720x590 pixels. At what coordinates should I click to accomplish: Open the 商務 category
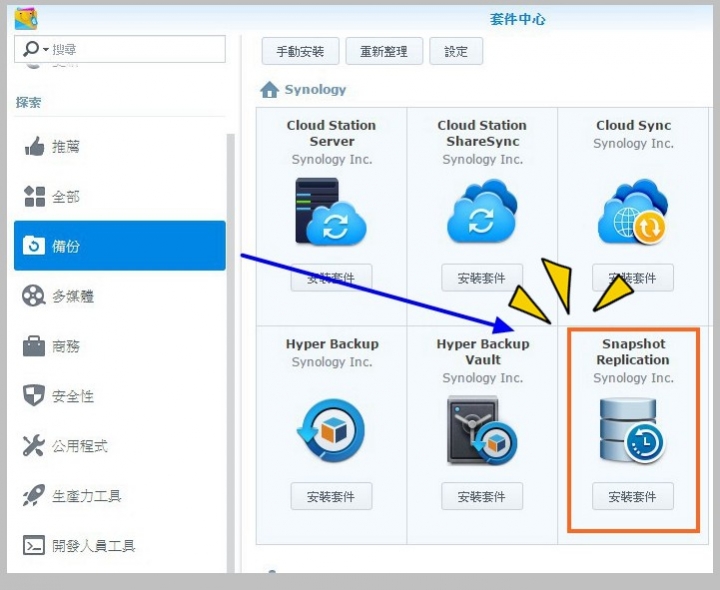[120, 346]
